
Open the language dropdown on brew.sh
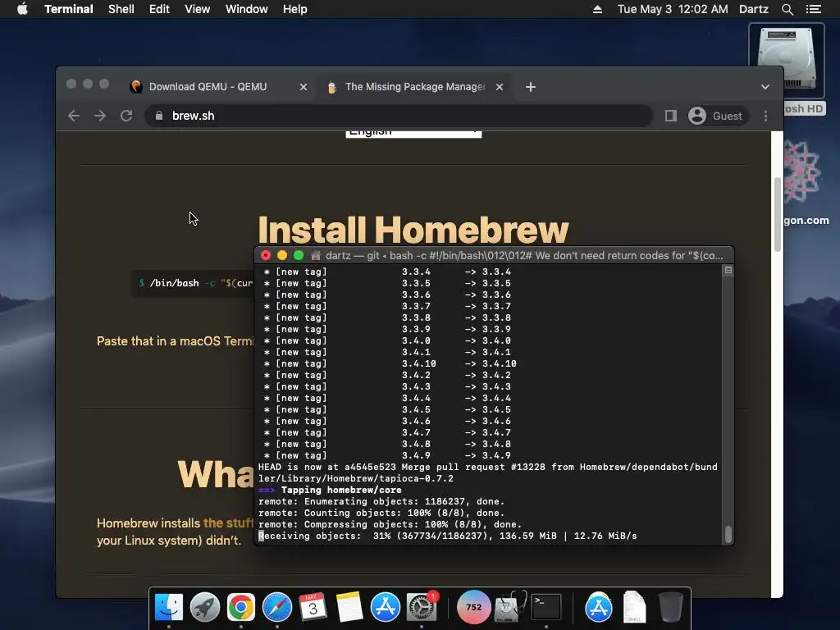(413, 132)
